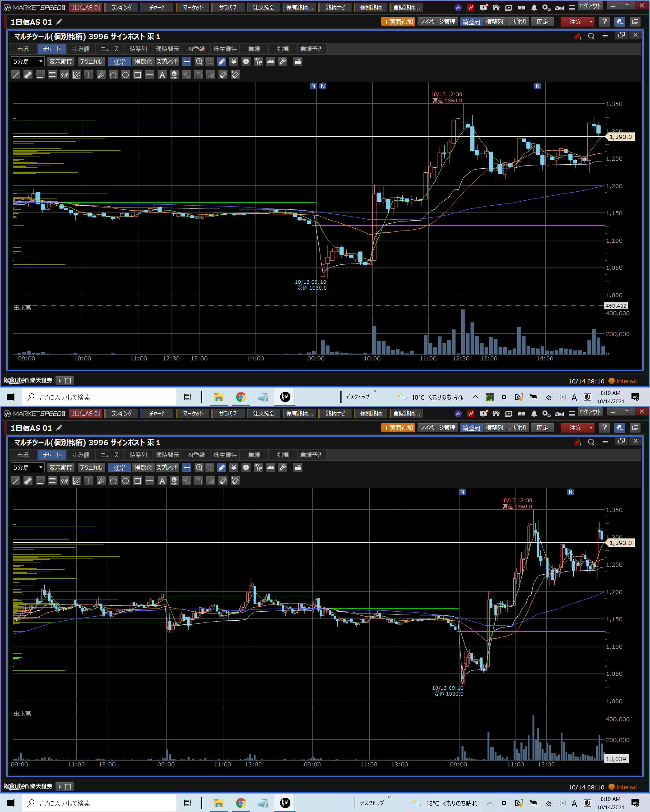Click yen symbol icon in lower toolbar
This screenshot has height=812, width=650.
click(x=234, y=467)
